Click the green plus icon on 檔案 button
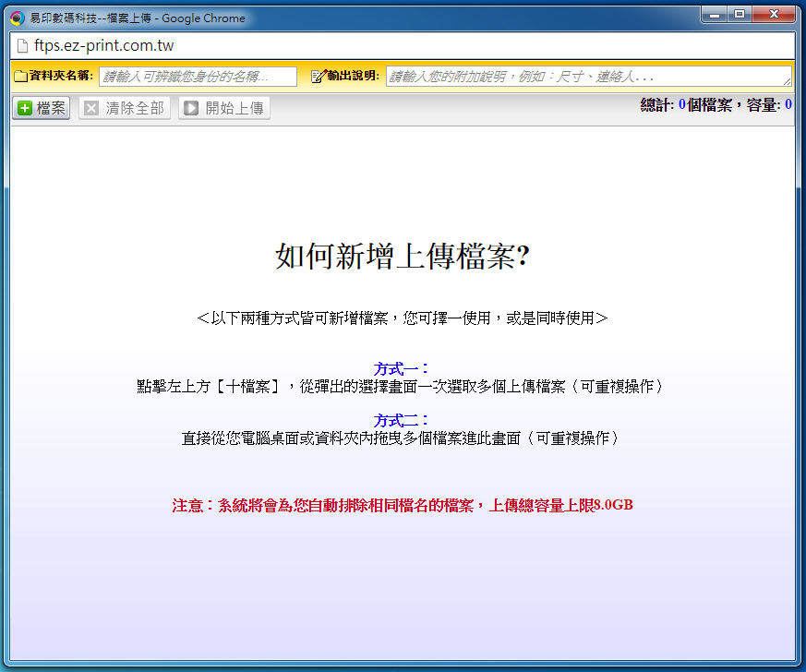Image resolution: width=806 pixels, height=672 pixels. click(x=25, y=108)
